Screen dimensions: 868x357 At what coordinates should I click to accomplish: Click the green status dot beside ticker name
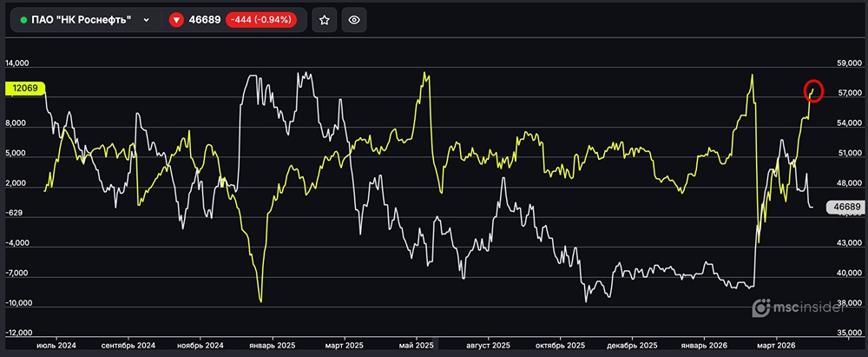click(x=23, y=20)
